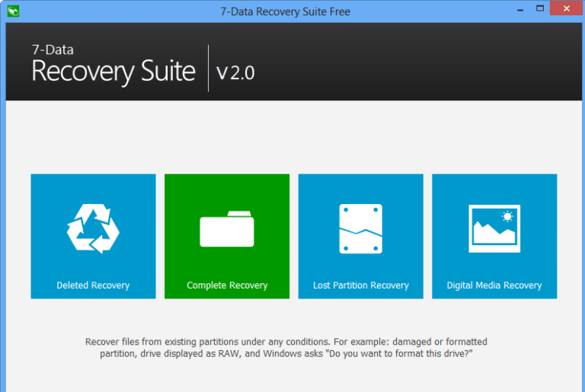Click the 7-Data app icon in title bar
This screenshot has height=392, width=585.
(13, 11)
